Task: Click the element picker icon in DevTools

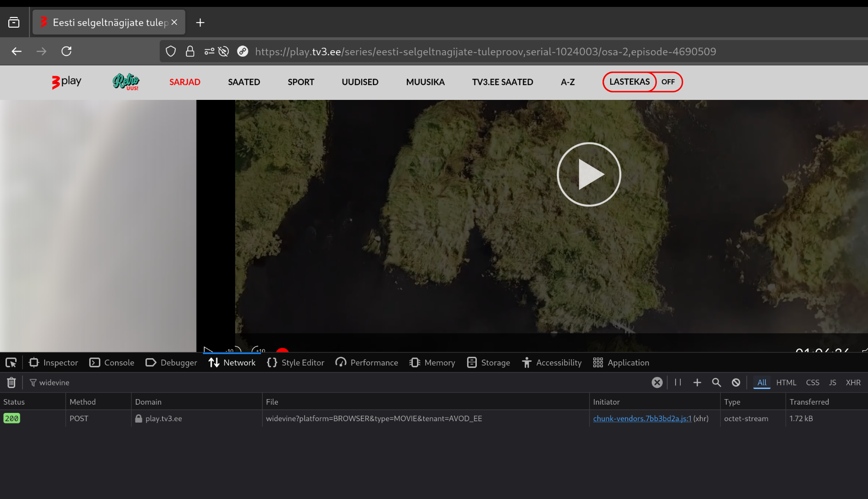Action: click(11, 363)
